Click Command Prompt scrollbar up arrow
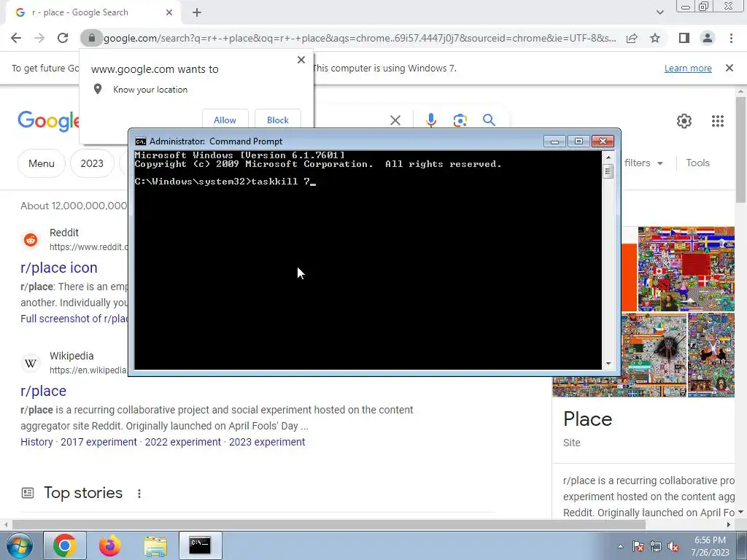This screenshot has width=747, height=560. pos(608,157)
